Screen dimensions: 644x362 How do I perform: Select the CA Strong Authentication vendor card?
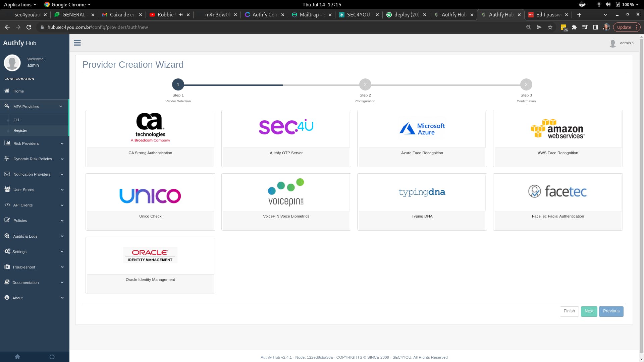150,138
